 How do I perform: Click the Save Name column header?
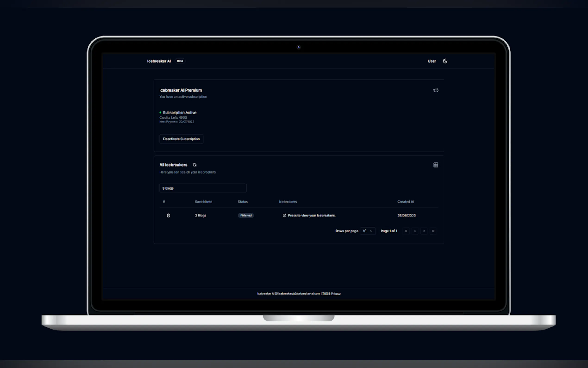point(203,202)
